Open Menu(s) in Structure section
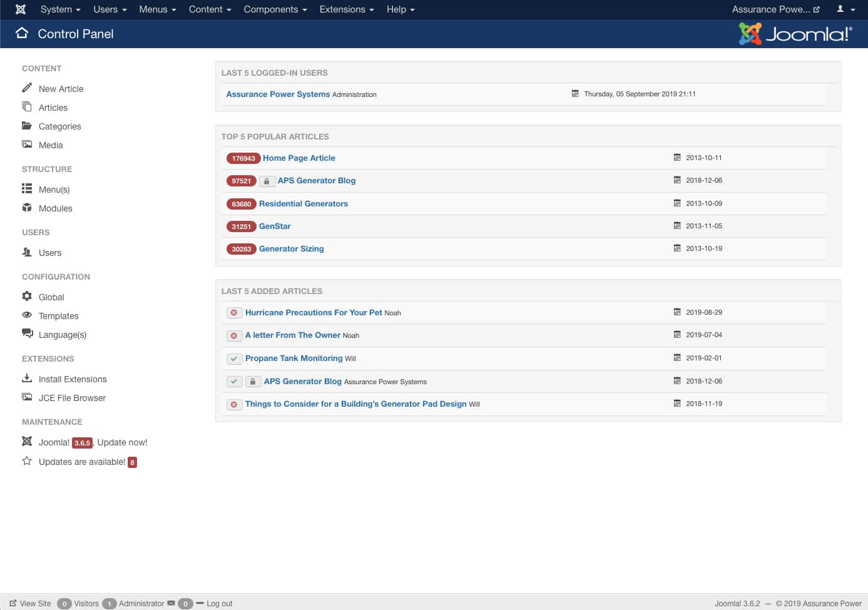This screenshot has width=868, height=610. 54,190
